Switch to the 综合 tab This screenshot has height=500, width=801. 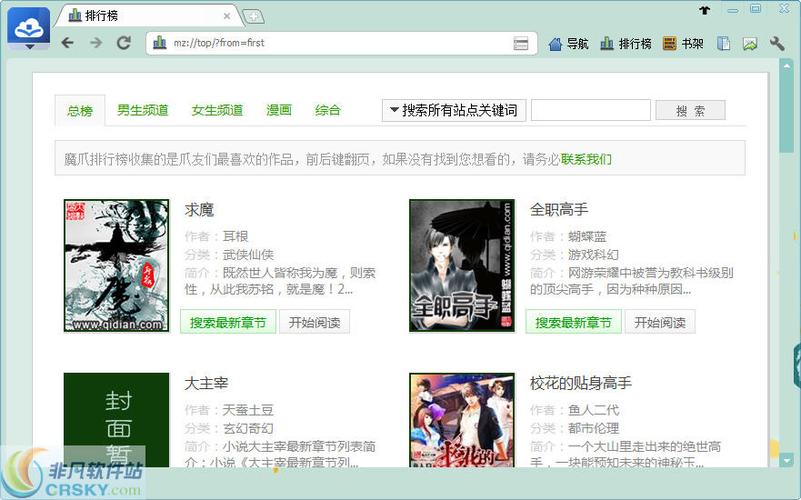pyautogui.click(x=327, y=110)
